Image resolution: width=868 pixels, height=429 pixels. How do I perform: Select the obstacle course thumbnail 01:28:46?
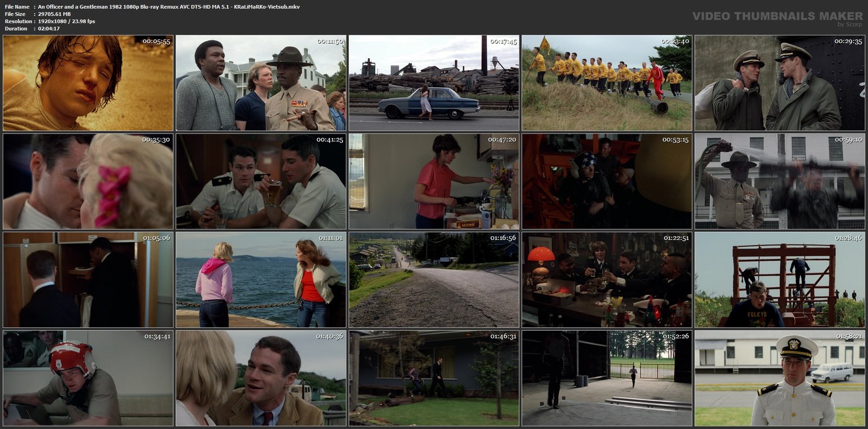point(780,280)
